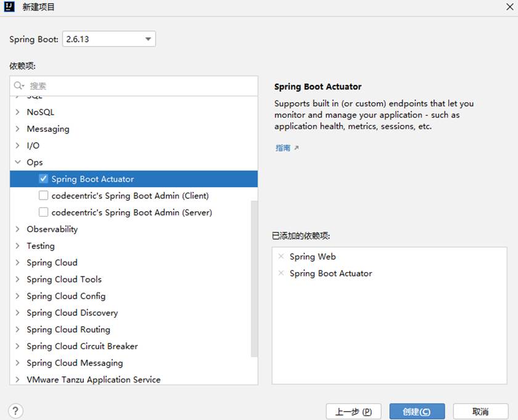Remove Spring Web with its X icon

tap(281, 256)
